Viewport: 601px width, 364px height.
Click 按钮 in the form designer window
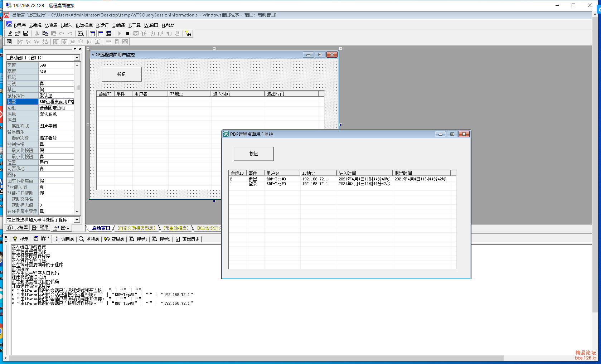[x=122, y=74]
